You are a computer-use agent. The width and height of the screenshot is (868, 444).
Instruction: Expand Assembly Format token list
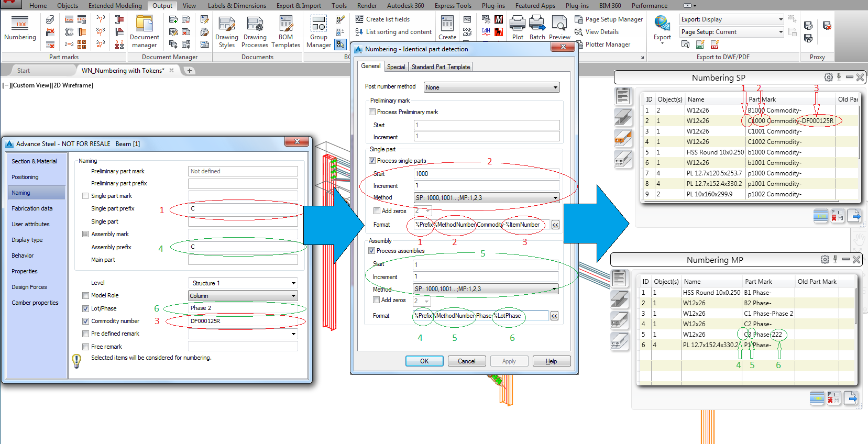pyautogui.click(x=554, y=316)
